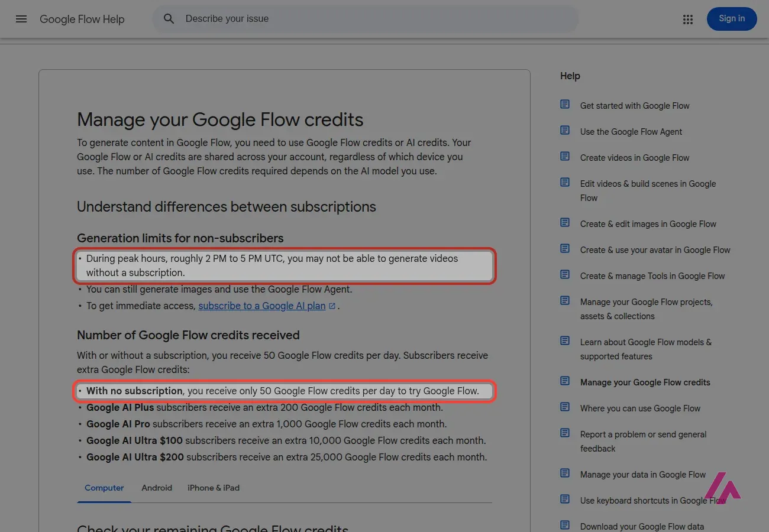Click the article icon beside Create & edit images
The image size is (769, 532).
click(x=565, y=223)
